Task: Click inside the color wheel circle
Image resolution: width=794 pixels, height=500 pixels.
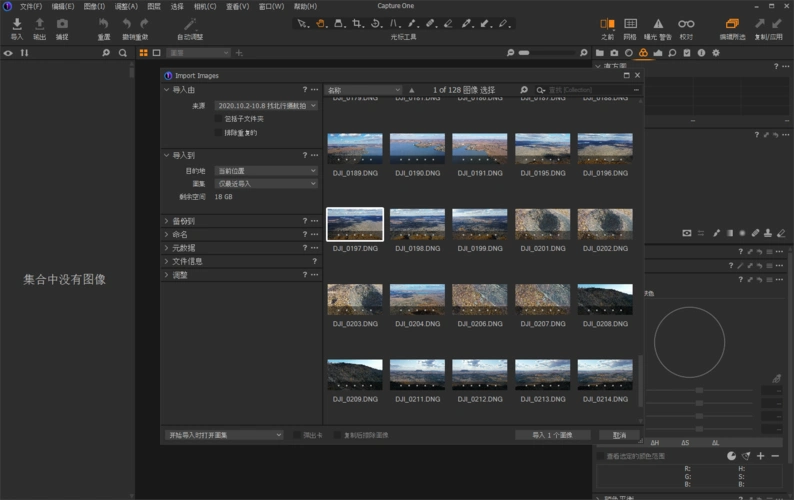Action: [x=689, y=341]
